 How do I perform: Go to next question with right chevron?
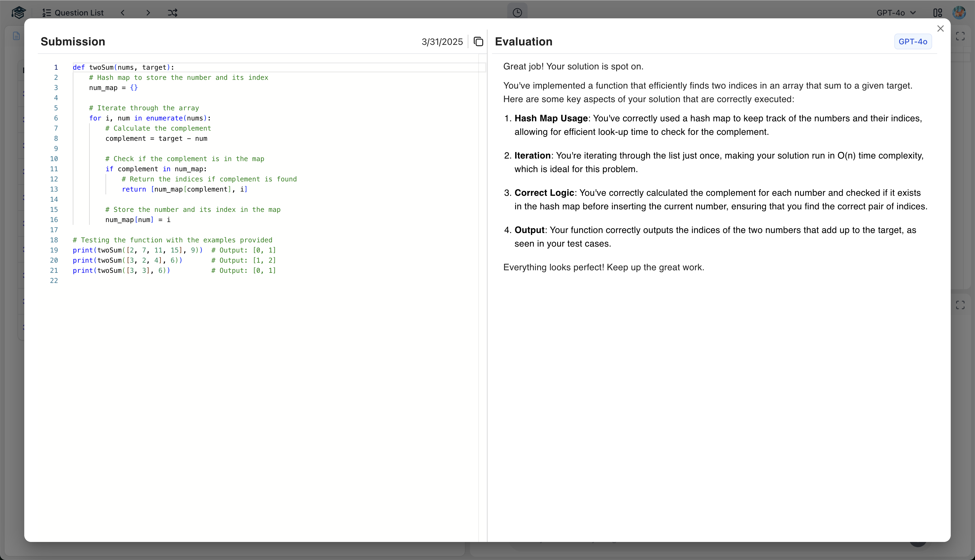(148, 13)
